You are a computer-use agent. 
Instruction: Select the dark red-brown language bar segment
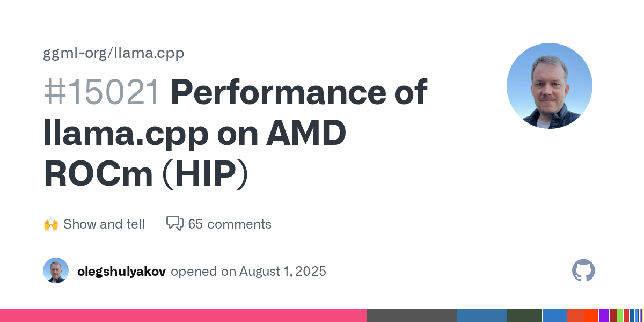click(x=613, y=316)
